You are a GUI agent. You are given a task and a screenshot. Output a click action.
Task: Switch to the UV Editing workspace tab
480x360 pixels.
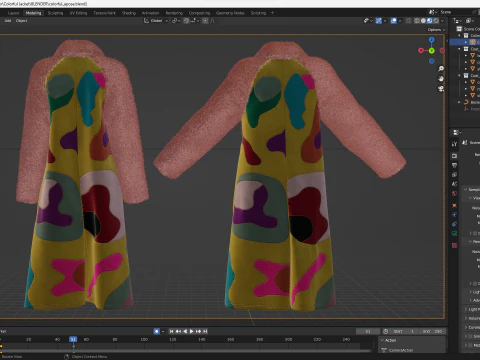coord(78,13)
